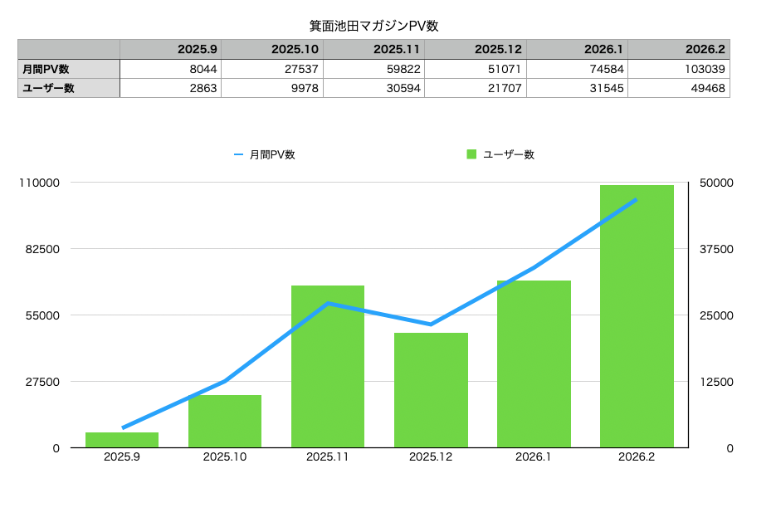
Task: Select the ユーザー数 row header in the table
Action: point(69,88)
